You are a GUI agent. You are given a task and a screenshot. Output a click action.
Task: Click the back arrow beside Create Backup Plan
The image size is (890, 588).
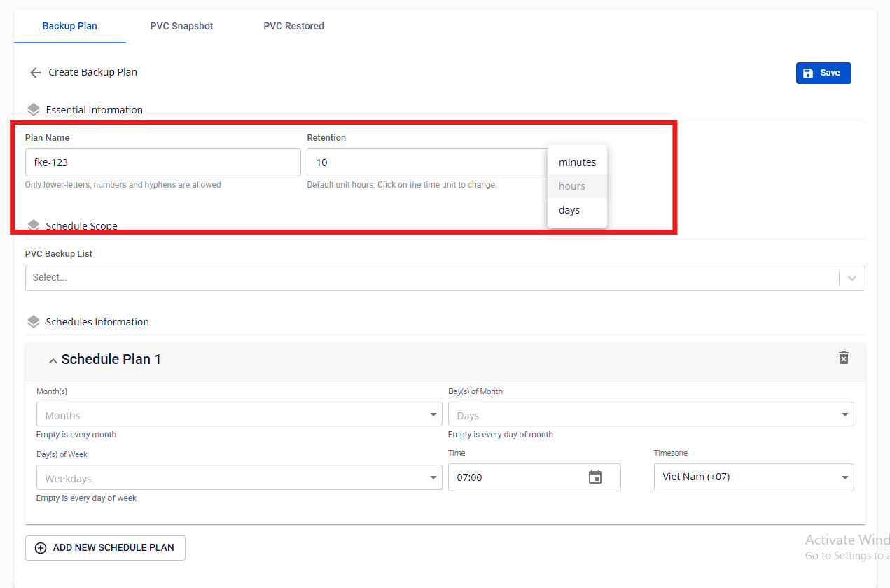tap(36, 73)
